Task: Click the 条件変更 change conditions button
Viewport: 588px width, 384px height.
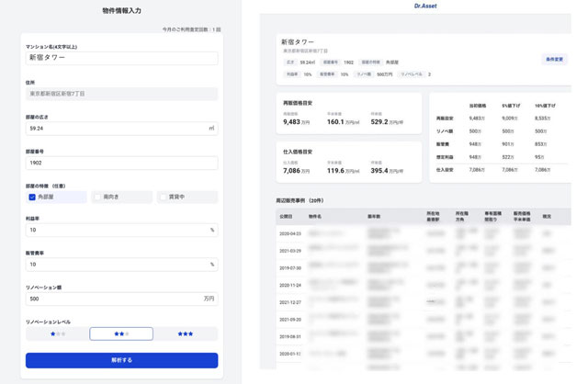Action: [554, 59]
